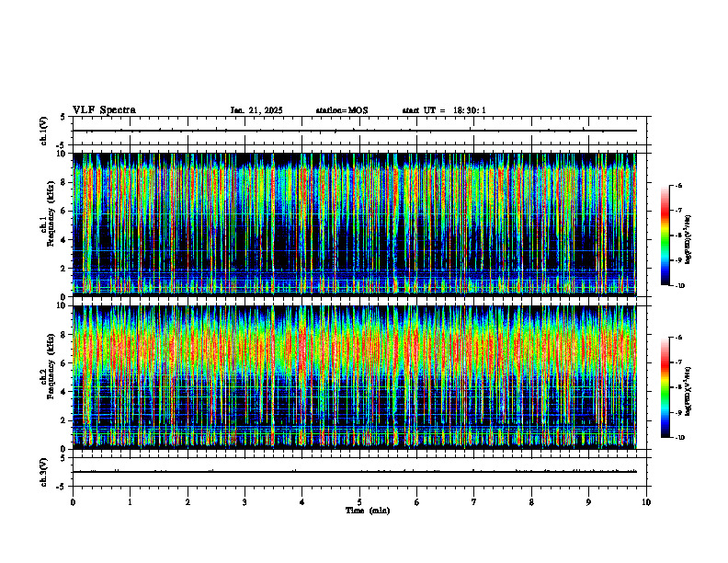
Task: Click ch.2 colorbar label '-10'
Action: click(x=679, y=438)
